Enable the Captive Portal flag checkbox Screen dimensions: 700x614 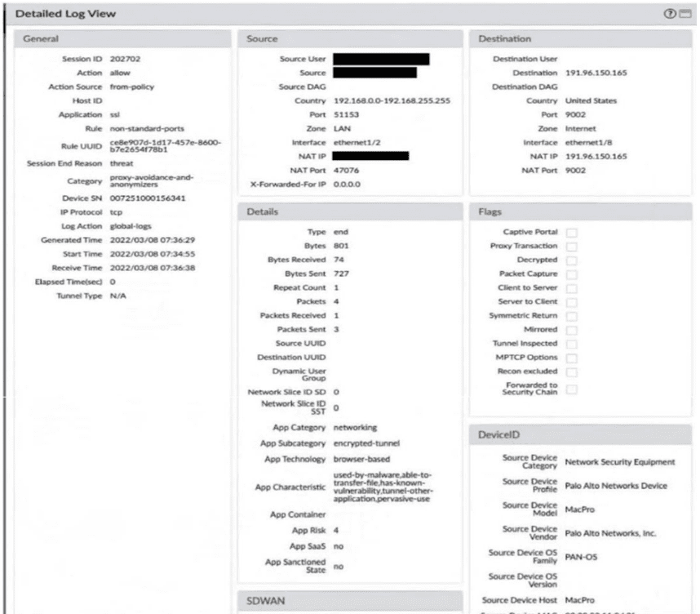(571, 233)
